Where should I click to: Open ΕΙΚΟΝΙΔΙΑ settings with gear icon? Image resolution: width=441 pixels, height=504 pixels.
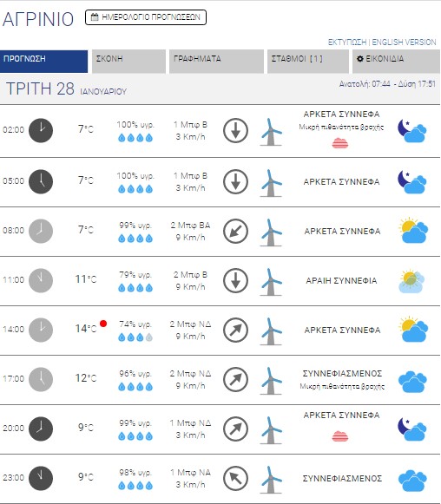396,61
